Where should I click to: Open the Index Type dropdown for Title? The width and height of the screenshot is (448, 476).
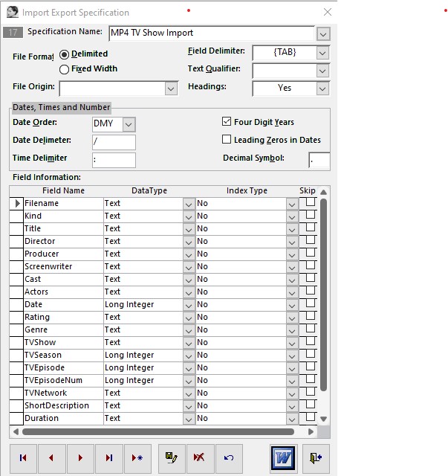point(292,230)
